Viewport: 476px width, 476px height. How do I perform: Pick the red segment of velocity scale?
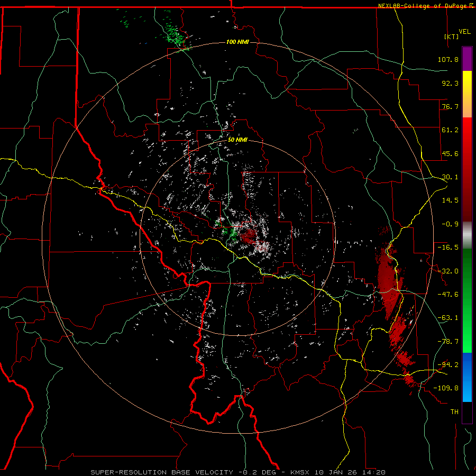(467, 169)
